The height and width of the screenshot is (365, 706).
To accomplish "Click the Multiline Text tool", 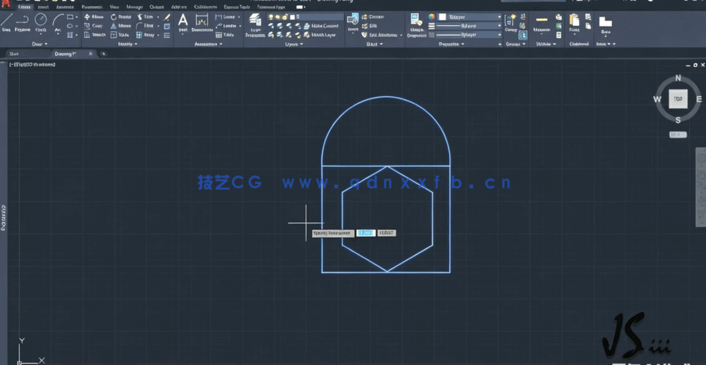I will tap(183, 23).
